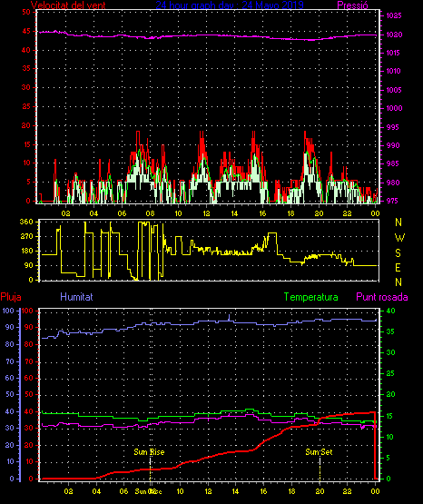
Task: Click the '24 hour graph day : 24 Mayo 2019' heading
Action: tap(230, 5)
